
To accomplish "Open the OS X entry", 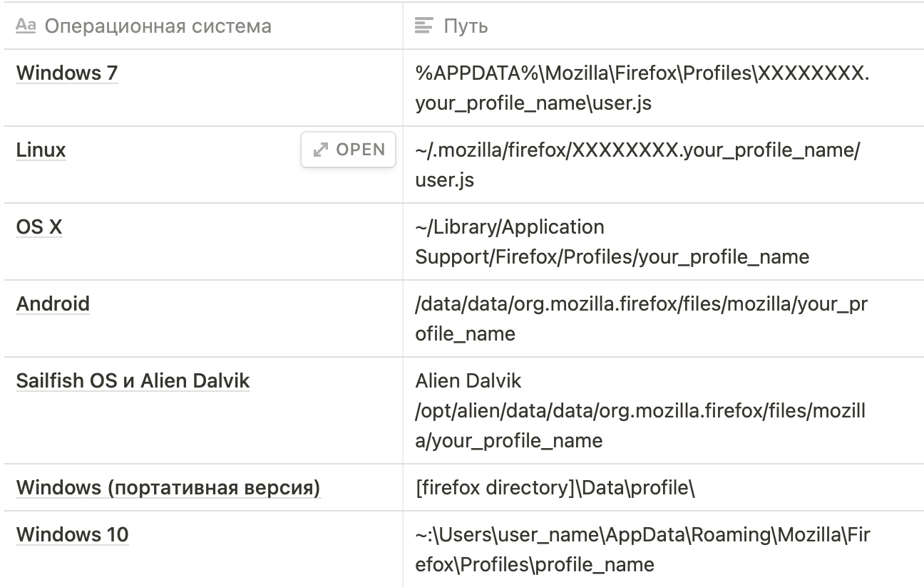I will tap(39, 227).
